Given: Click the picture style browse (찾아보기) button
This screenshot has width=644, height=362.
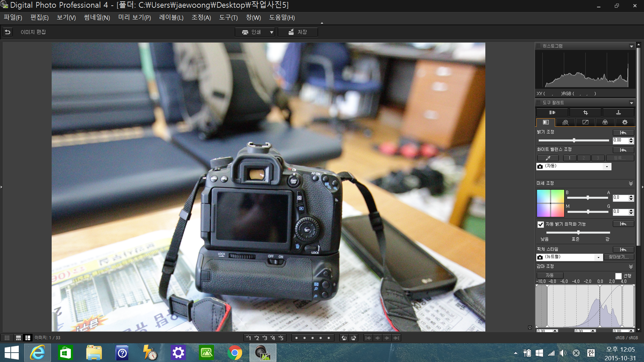Looking at the screenshot, I should tap(619, 257).
